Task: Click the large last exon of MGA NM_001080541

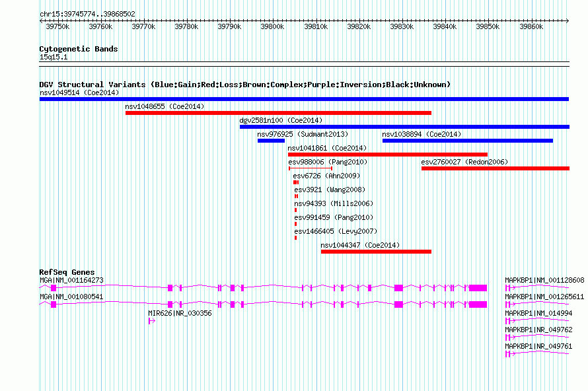Action: pos(478,304)
